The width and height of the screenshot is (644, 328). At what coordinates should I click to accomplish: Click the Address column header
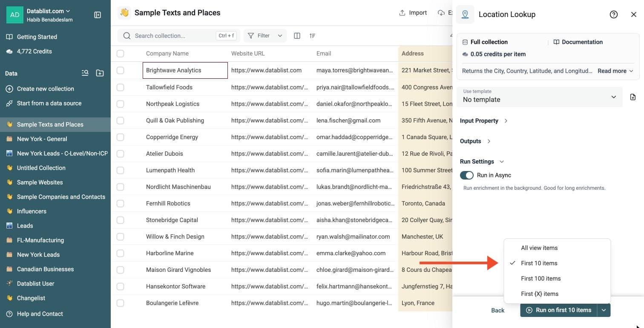[x=425, y=54]
